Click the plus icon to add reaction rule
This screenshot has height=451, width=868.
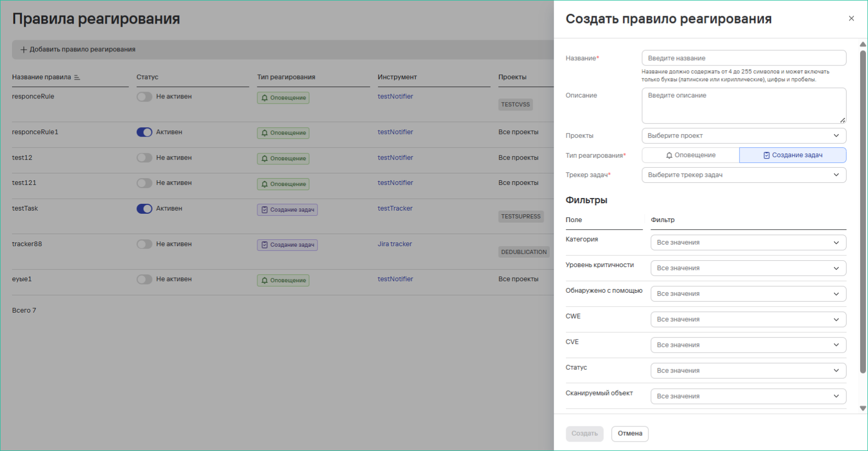(24, 50)
